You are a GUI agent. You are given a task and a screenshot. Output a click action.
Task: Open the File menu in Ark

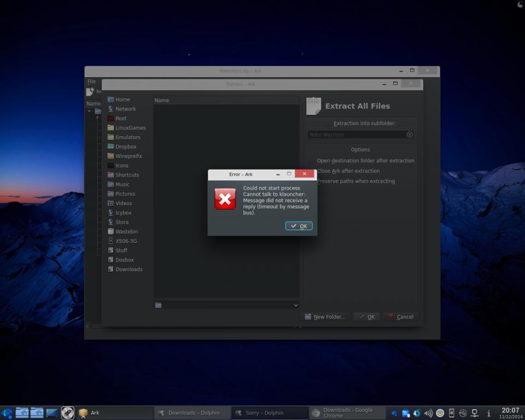(91, 81)
